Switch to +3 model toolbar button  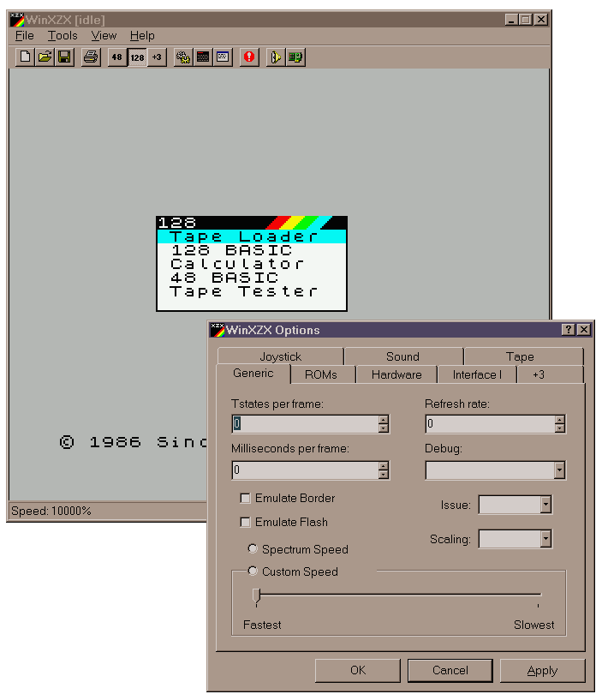(x=157, y=57)
